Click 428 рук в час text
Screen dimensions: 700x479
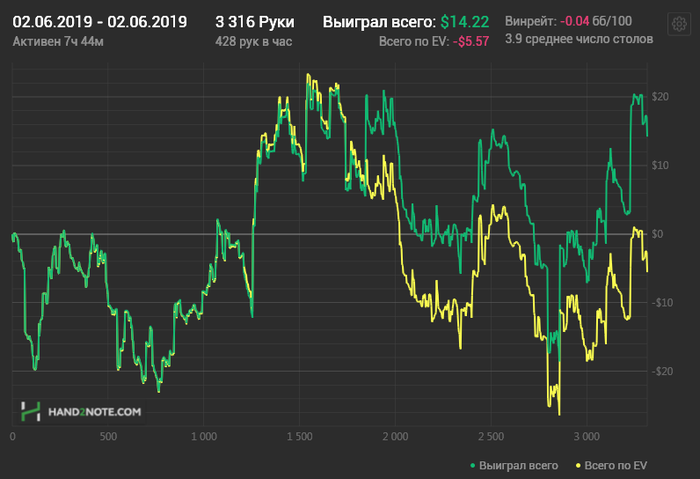click(x=255, y=41)
